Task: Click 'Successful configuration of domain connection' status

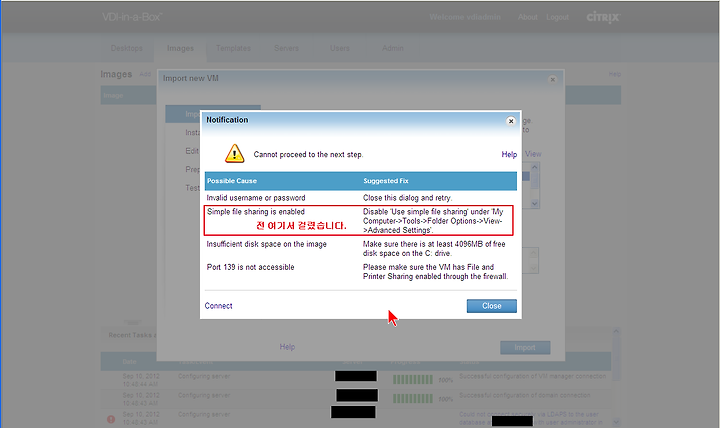Action: 525,395
